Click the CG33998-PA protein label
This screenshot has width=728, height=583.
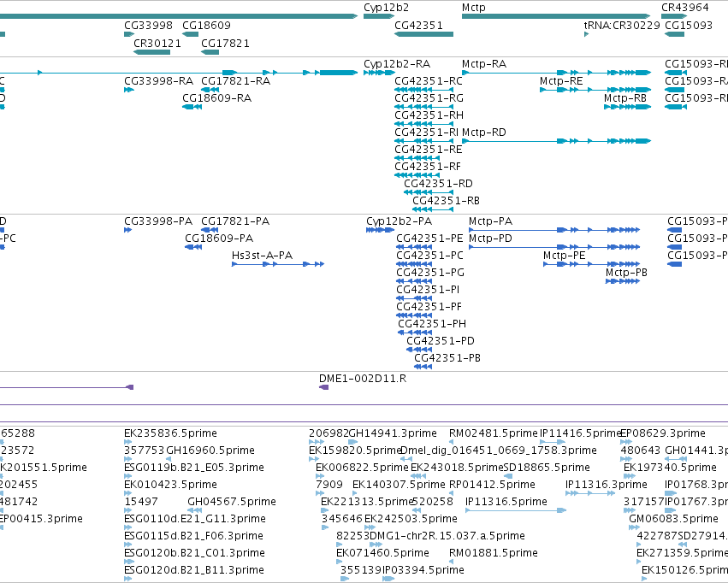tap(158, 221)
